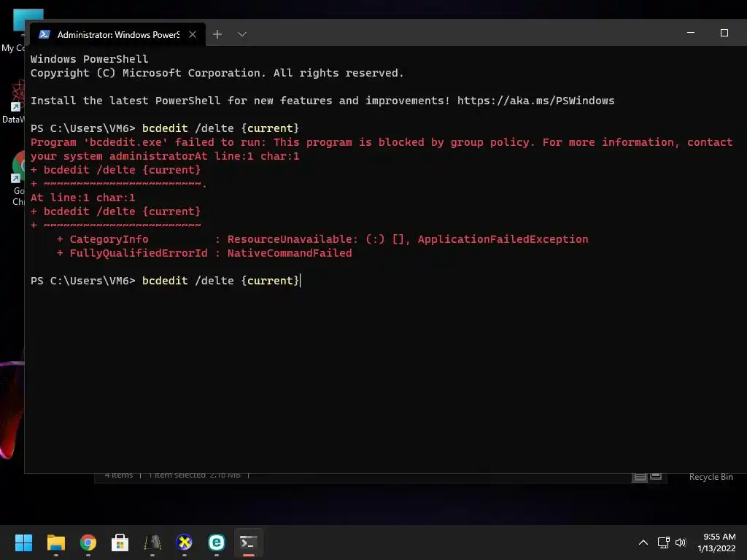Open File Explorer from taskbar
The height and width of the screenshot is (560, 747).
click(x=55, y=542)
